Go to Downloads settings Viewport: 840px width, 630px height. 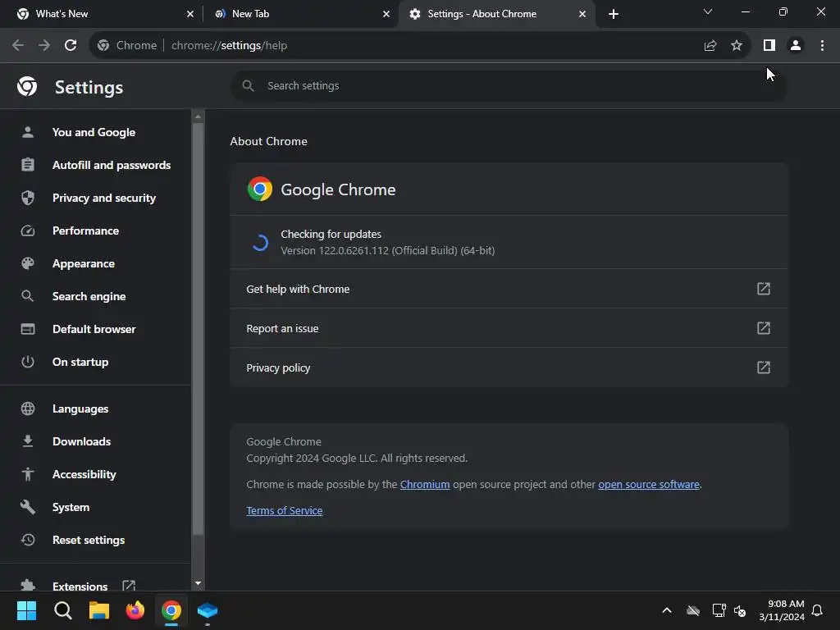[81, 441]
